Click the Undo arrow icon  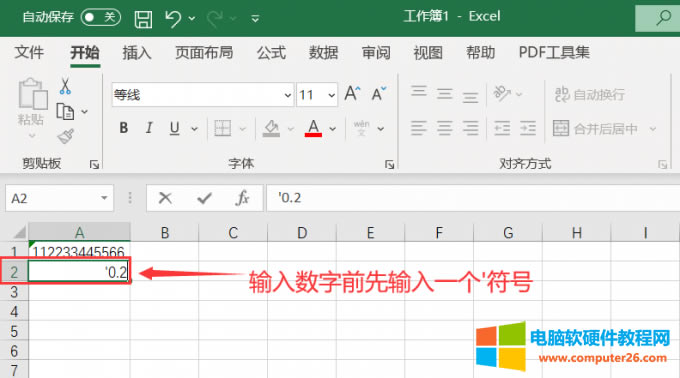173,19
